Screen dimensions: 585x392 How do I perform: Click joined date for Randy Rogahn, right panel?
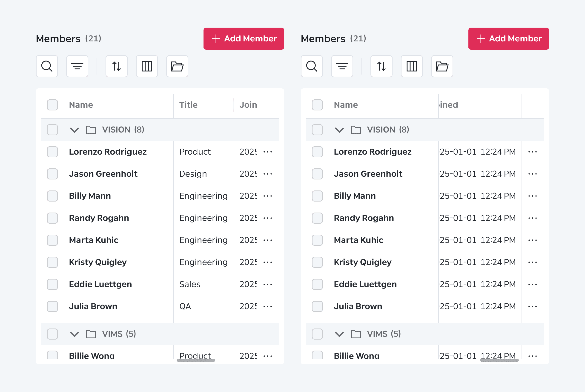coord(477,218)
